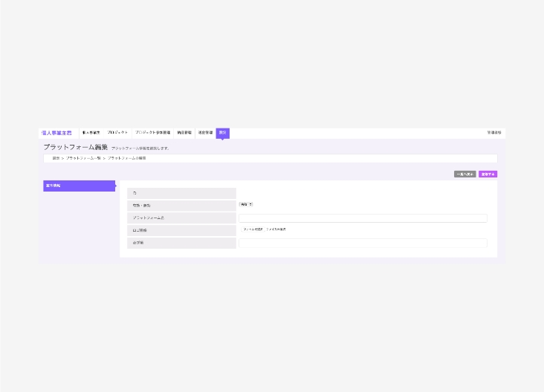544x392 pixels.
Task: Click the 設定 breadcrumb link
Action: click(56, 158)
